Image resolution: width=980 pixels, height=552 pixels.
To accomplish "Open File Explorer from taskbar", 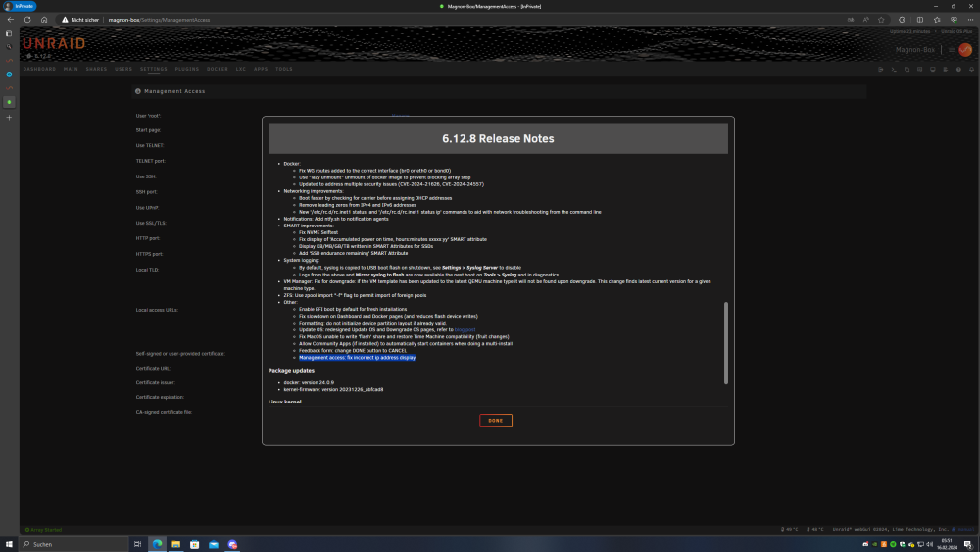I will (176, 544).
